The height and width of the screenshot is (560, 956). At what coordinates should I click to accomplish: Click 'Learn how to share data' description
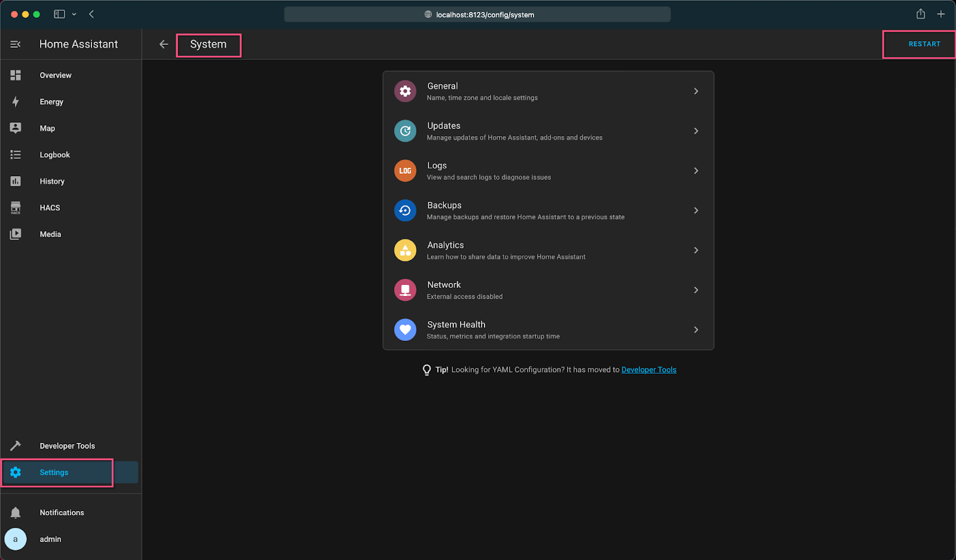click(506, 257)
